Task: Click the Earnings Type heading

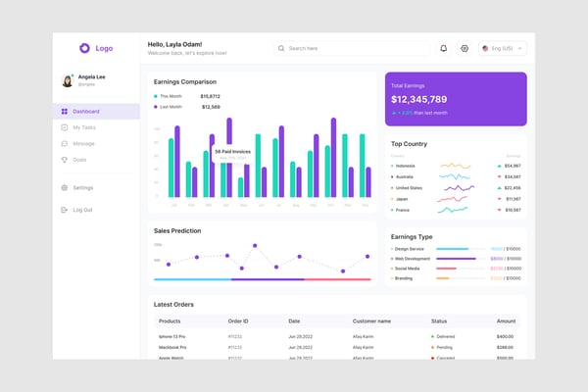Action: [x=412, y=237]
